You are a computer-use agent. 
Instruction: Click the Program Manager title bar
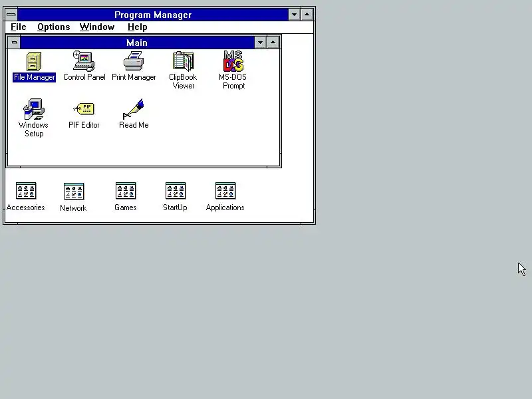[x=153, y=15]
